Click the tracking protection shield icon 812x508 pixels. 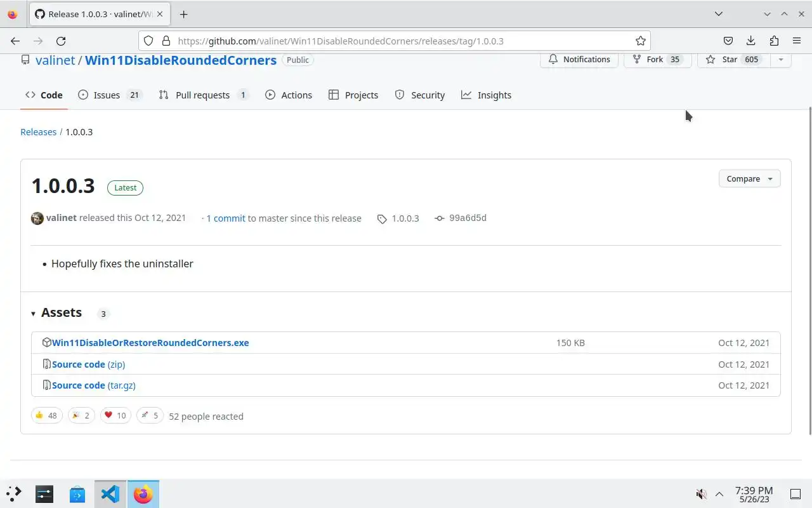pyautogui.click(x=148, y=41)
